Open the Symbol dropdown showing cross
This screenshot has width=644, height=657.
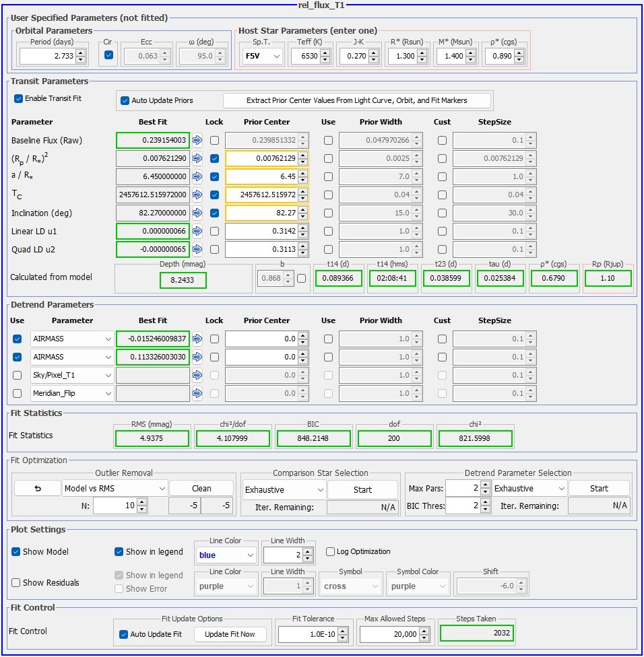(x=350, y=585)
